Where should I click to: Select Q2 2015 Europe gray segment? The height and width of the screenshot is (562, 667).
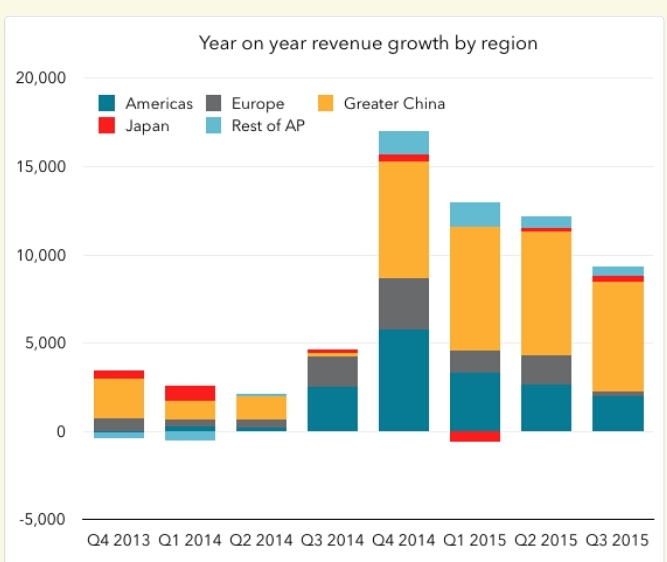point(546,370)
